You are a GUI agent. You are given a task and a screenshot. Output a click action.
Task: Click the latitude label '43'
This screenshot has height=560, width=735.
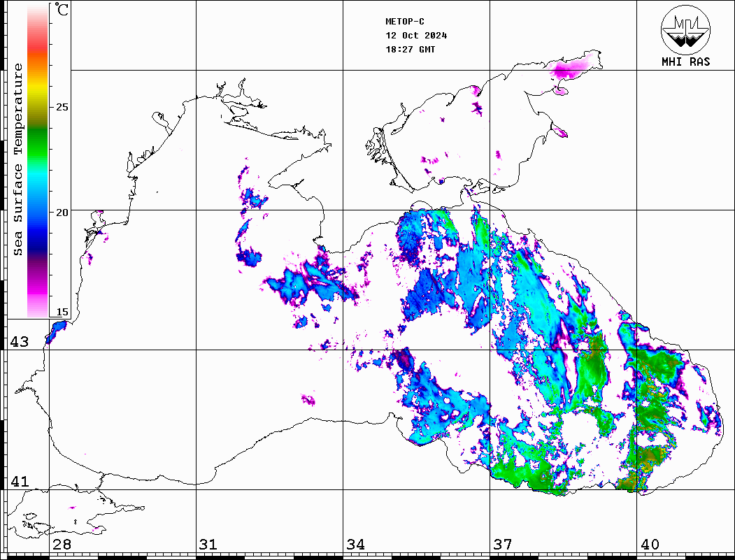(x=19, y=342)
